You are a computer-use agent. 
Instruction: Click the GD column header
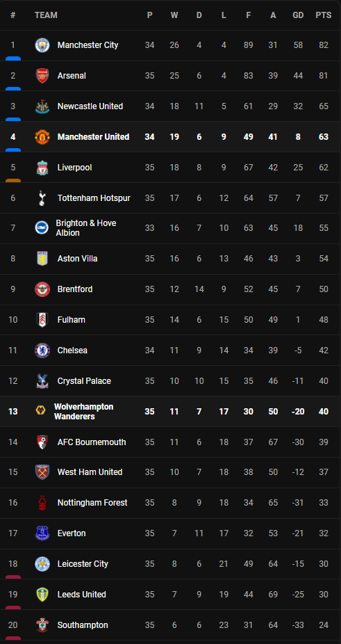(298, 15)
